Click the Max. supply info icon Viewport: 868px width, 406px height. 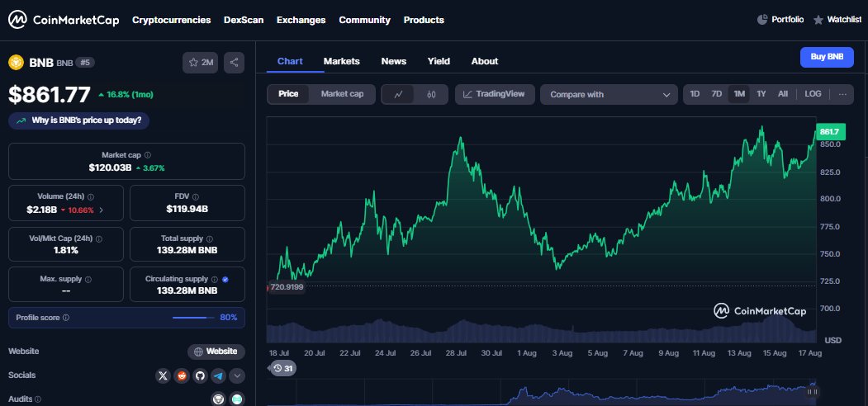(x=88, y=280)
